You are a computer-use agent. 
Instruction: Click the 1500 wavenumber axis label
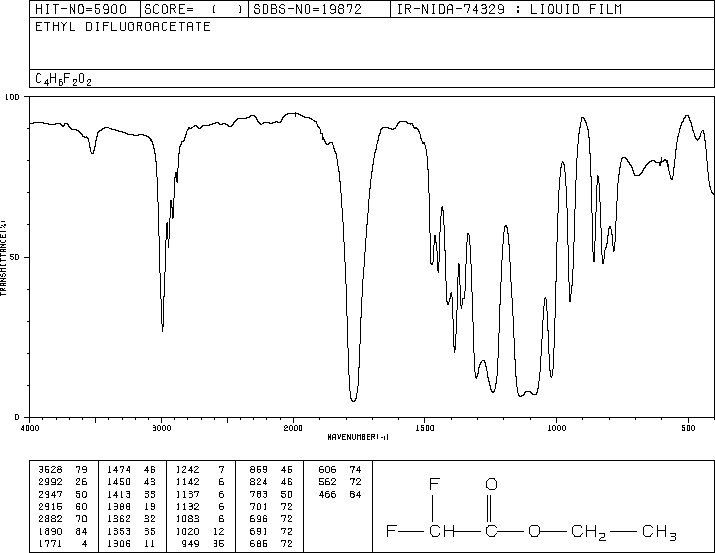(x=425, y=428)
